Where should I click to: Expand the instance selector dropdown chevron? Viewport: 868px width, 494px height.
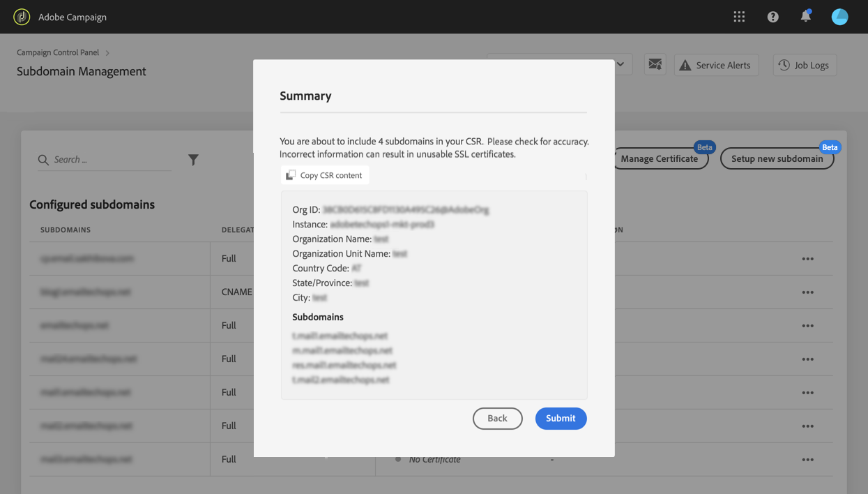click(x=620, y=64)
